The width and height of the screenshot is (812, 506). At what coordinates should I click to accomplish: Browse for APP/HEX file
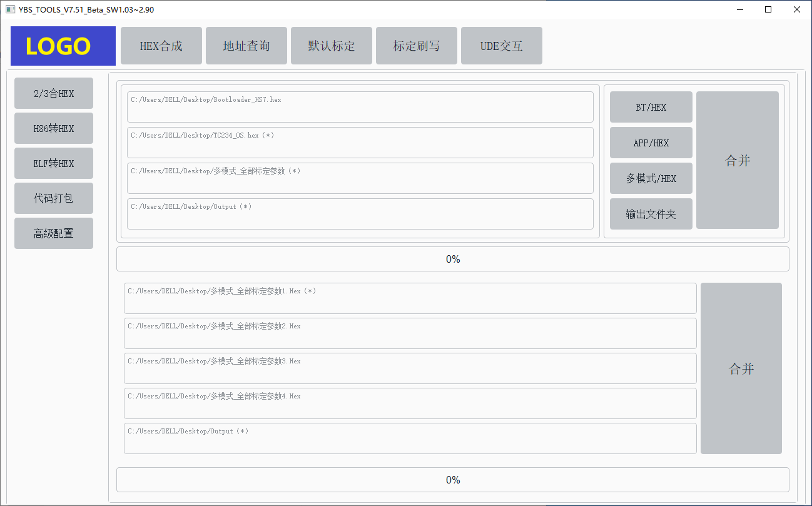pos(651,143)
